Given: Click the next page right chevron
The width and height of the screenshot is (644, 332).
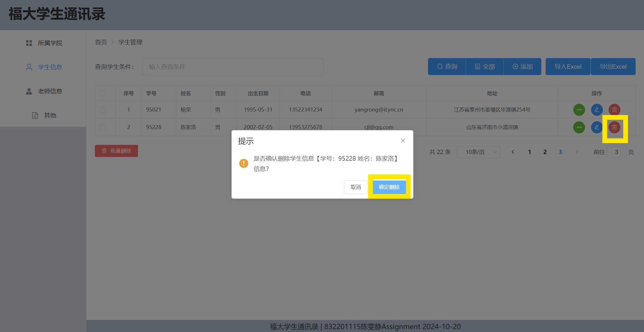Looking at the screenshot, I should point(577,152).
